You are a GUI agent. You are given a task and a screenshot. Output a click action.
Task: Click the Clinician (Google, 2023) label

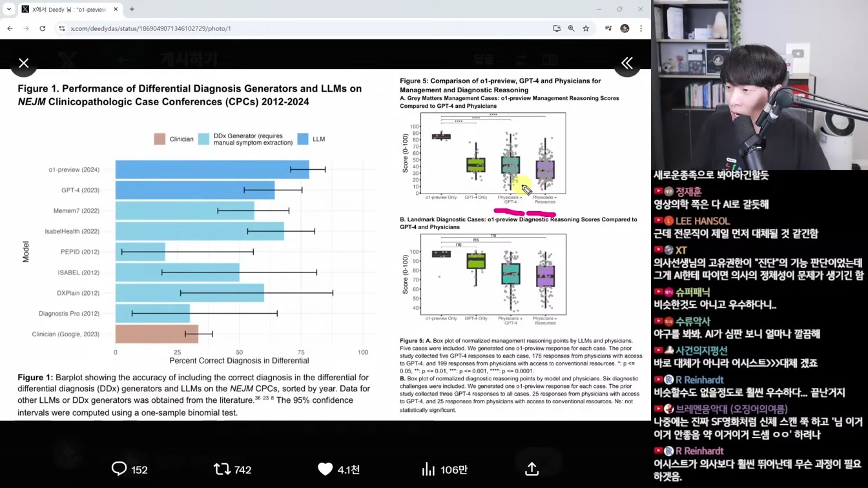tap(66, 334)
